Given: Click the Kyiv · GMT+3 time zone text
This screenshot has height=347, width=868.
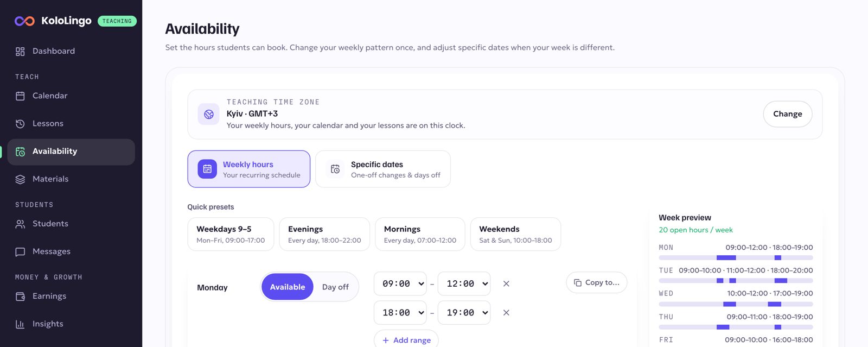Looking at the screenshot, I should (x=252, y=114).
